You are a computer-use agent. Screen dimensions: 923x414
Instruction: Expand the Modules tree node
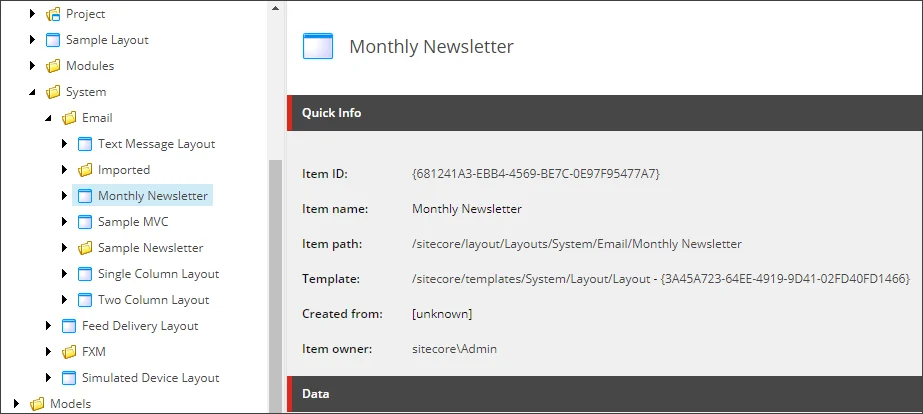pyautogui.click(x=33, y=65)
